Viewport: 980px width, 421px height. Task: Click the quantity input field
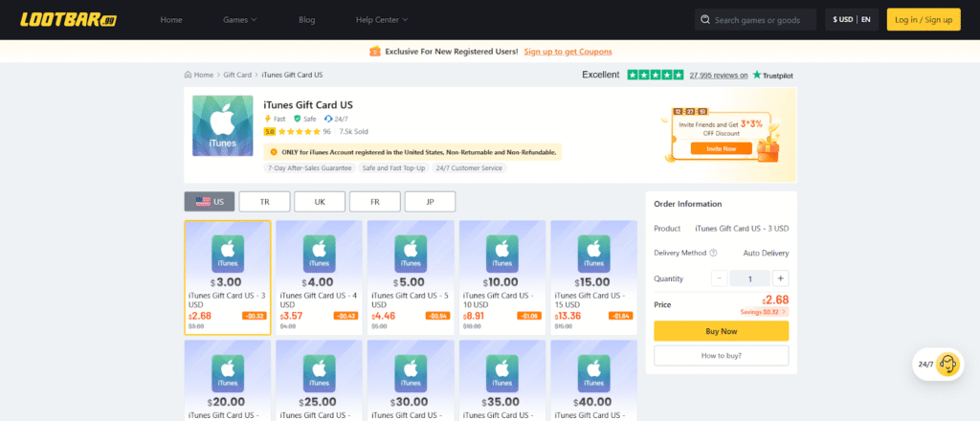click(750, 278)
